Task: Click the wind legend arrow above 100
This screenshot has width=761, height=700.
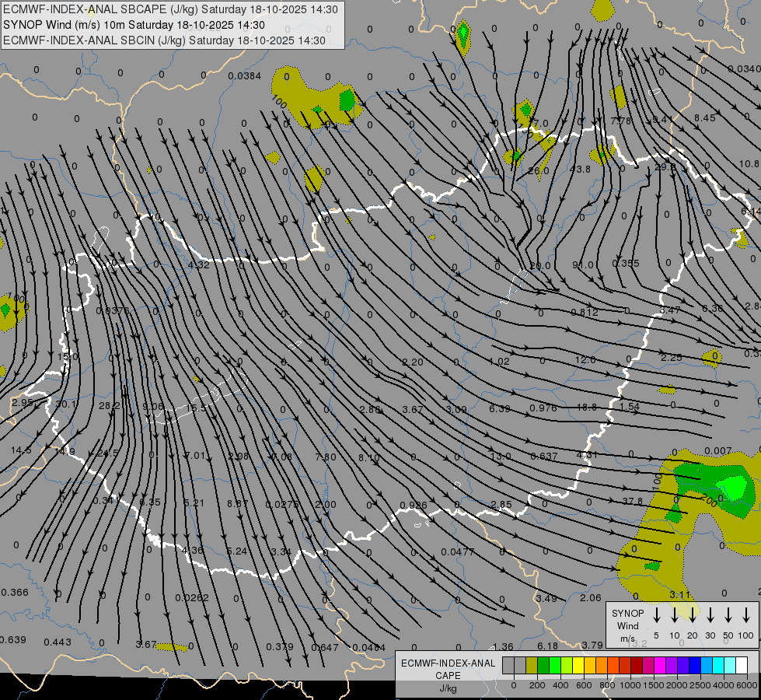Action: point(746,615)
